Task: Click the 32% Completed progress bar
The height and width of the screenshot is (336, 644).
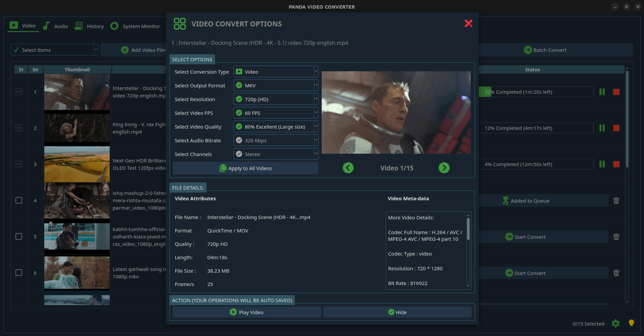Action: (536, 92)
